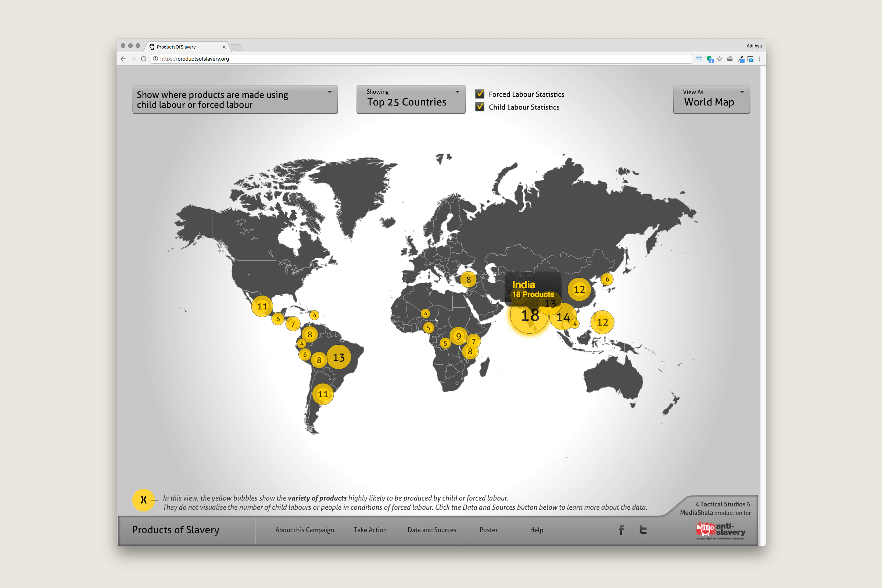The image size is (882, 588).
Task: Open the Twitter icon in the footer
Action: [643, 530]
